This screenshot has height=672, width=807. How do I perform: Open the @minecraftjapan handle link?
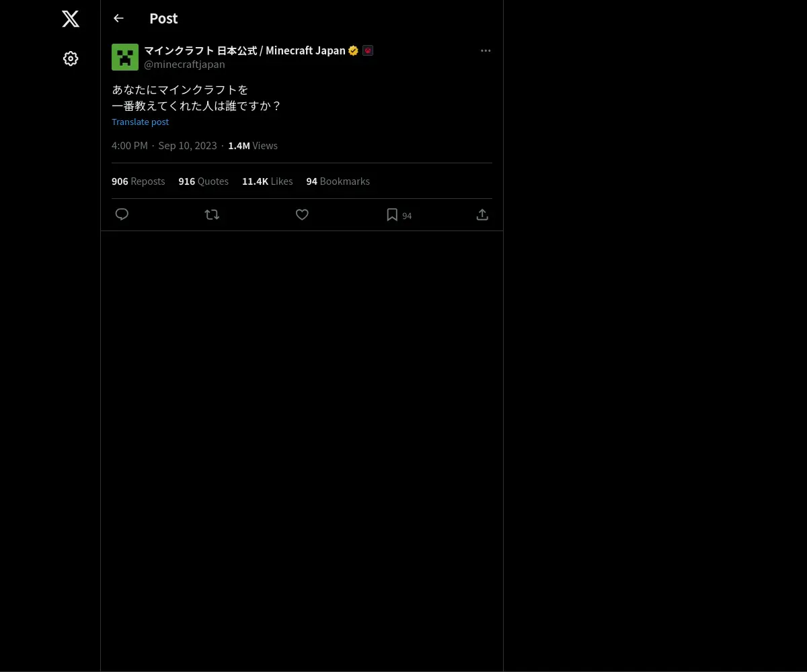coord(184,65)
